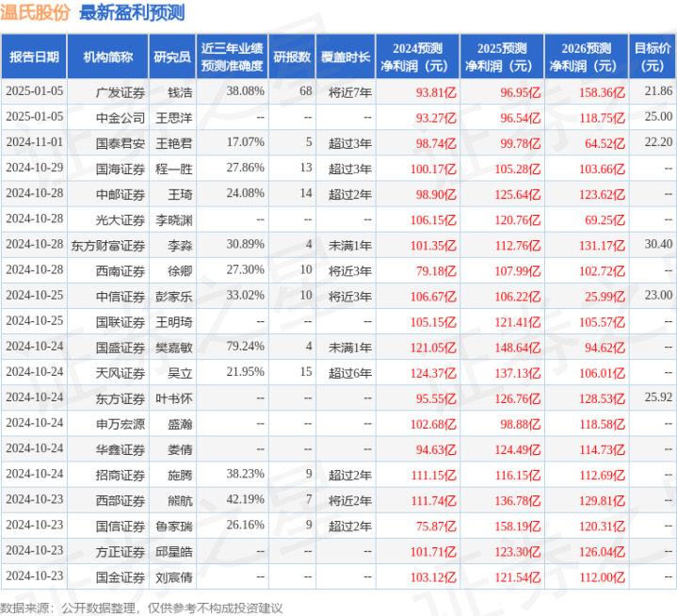The image size is (677, 616).
Task: Click 2025 profit value 158.19亿
Action: coord(517,526)
